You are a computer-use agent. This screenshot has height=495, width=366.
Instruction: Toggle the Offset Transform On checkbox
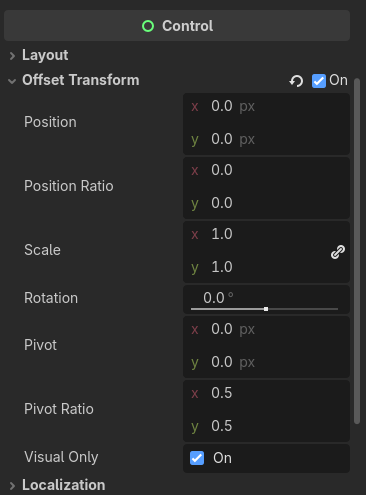pos(319,81)
